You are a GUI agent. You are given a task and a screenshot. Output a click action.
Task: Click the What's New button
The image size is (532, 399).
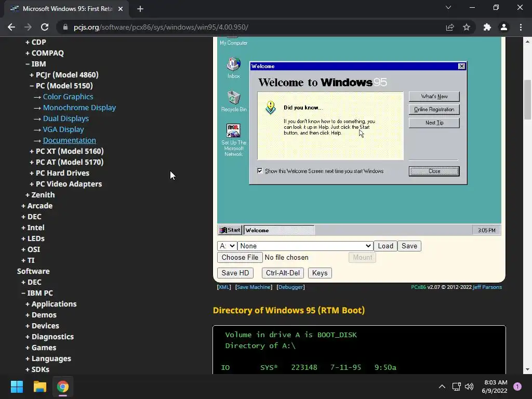coord(434,96)
